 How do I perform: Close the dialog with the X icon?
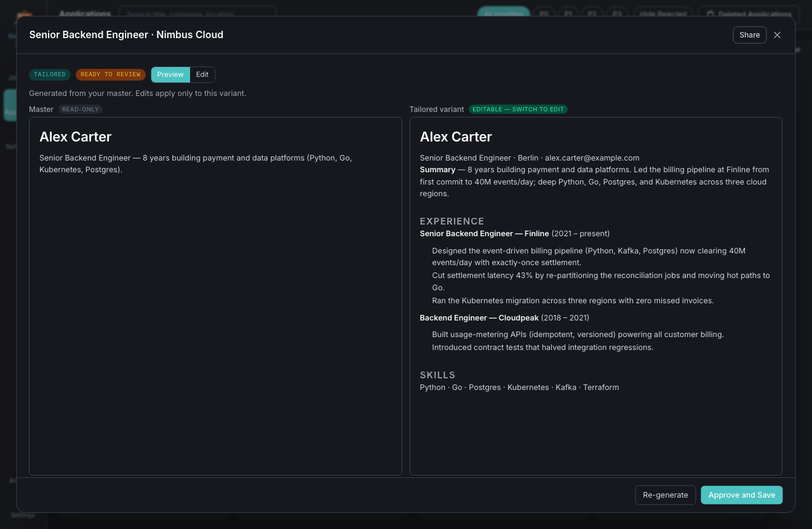click(x=777, y=35)
